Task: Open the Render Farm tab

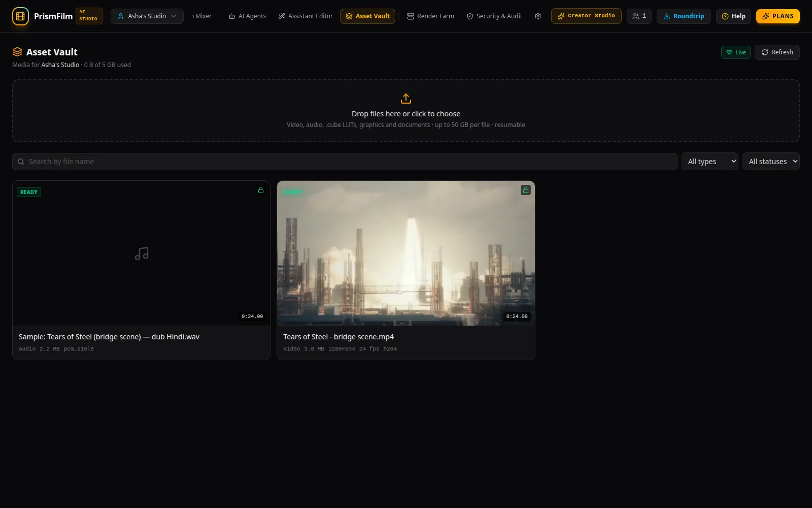Action: tap(430, 16)
